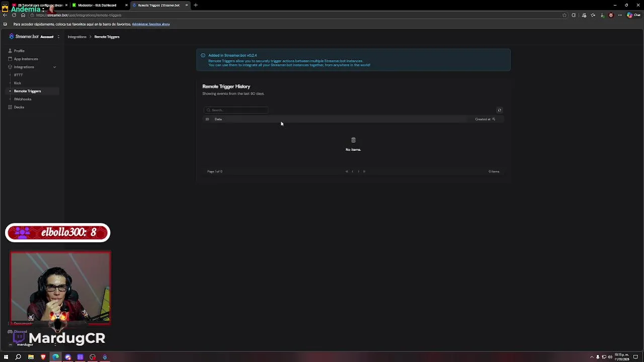Close the Kick Dashboard browser tab
This screenshot has width=644, height=362.
pos(126,5)
